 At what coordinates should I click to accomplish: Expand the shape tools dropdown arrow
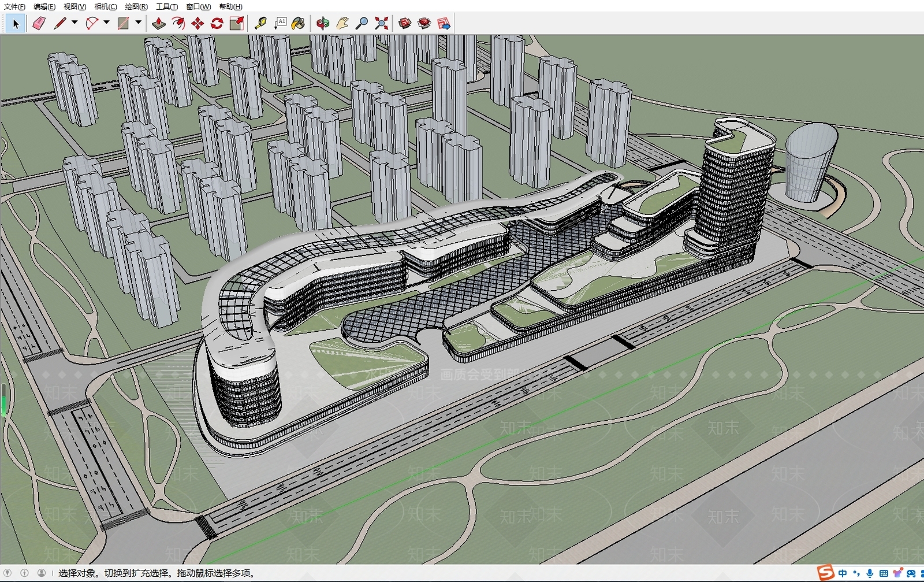(x=138, y=23)
